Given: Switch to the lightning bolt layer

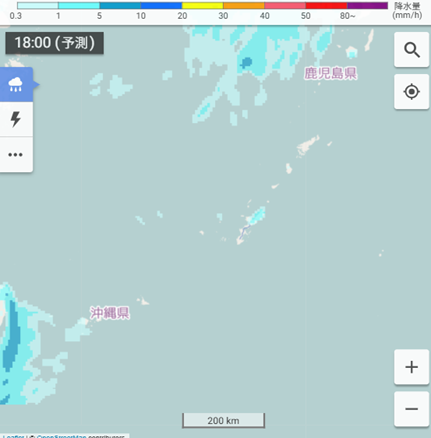Looking at the screenshot, I should 16,119.
